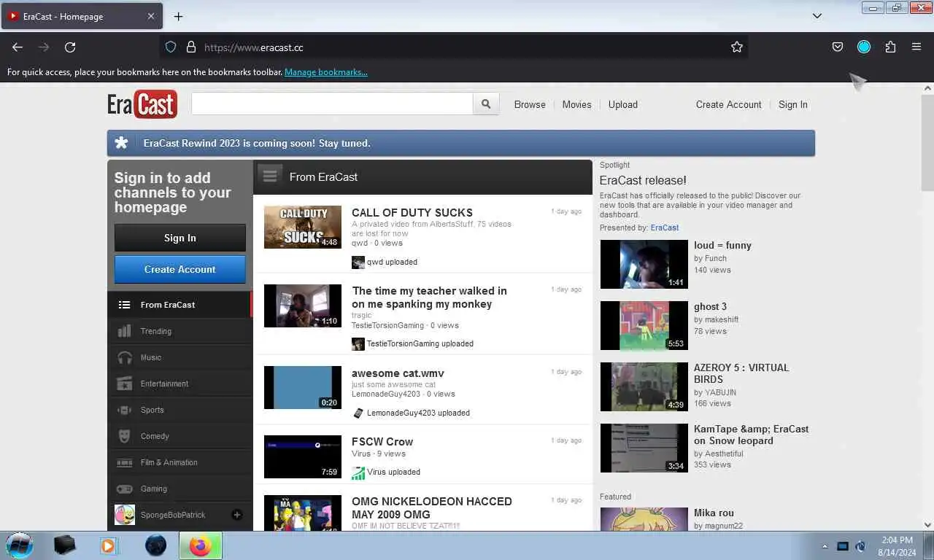Click the Trending bar chart icon
Viewport: 934px width, 560px height.
(125, 331)
